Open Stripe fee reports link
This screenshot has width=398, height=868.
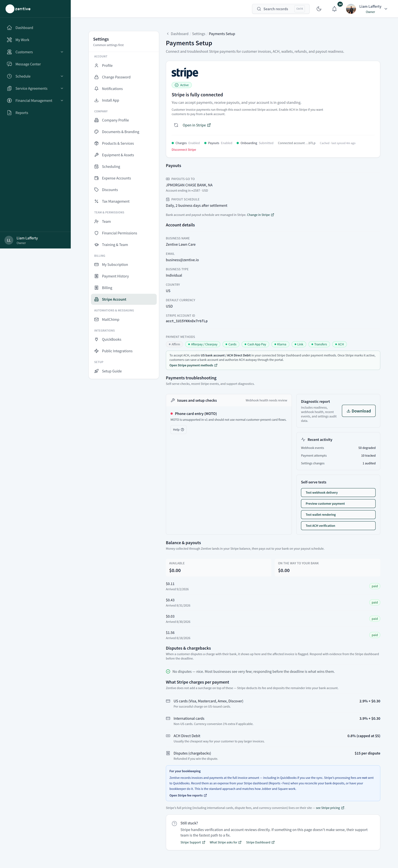(188, 796)
